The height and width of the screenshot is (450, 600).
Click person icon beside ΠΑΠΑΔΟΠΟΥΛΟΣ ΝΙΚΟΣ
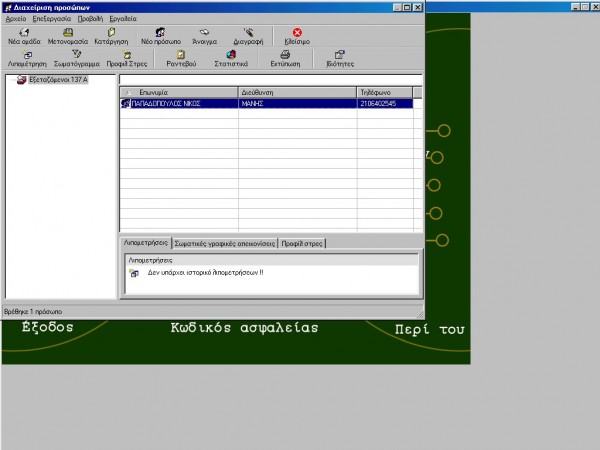pyautogui.click(x=126, y=103)
